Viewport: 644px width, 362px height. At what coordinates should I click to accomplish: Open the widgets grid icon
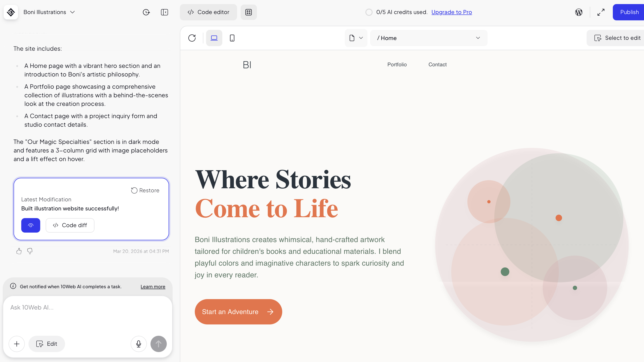point(249,12)
